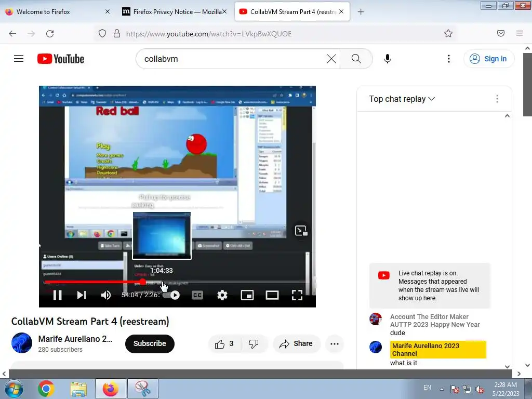Close the CollabVM Stream tab
Screen dimensions: 532x399
pos(341,11)
